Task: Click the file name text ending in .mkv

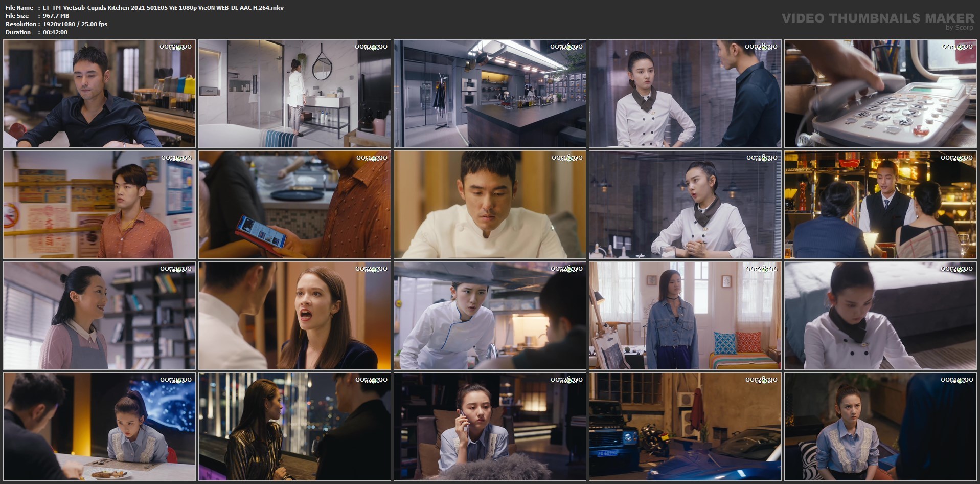Action: (x=163, y=8)
